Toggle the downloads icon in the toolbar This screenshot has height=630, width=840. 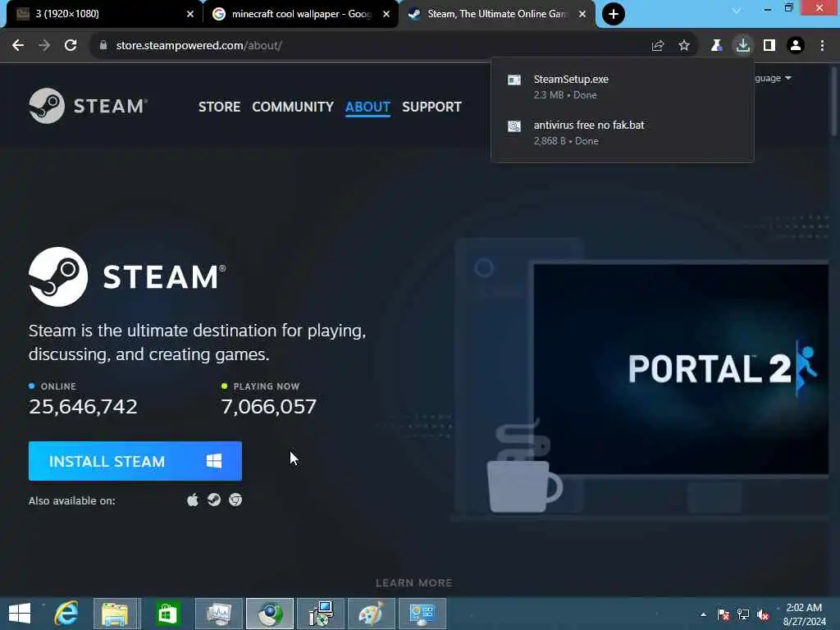pos(743,46)
